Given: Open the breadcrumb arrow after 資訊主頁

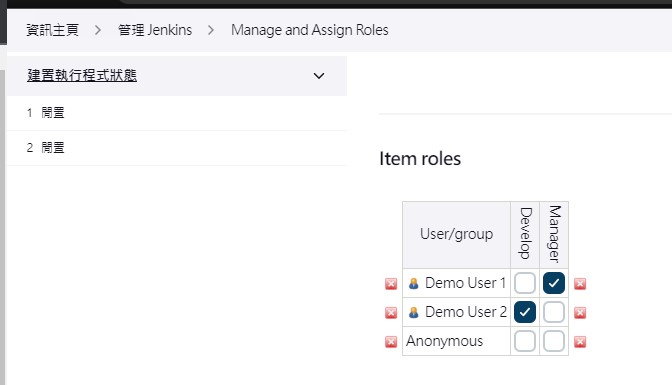Looking at the screenshot, I should [x=98, y=30].
